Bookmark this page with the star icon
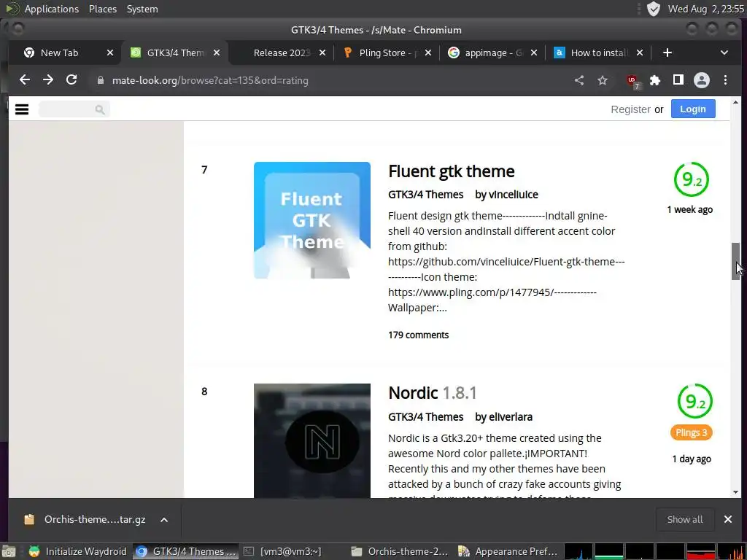The height and width of the screenshot is (560, 747). (x=603, y=80)
